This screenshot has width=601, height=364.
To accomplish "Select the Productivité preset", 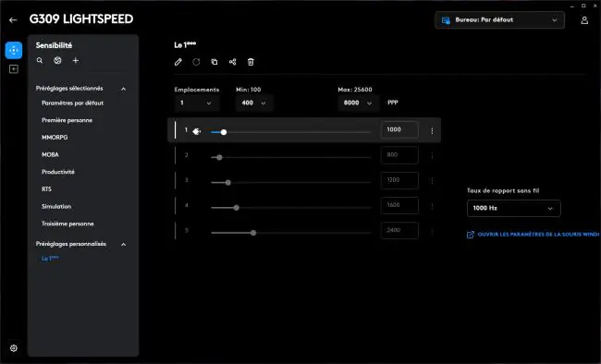I will pos(58,172).
